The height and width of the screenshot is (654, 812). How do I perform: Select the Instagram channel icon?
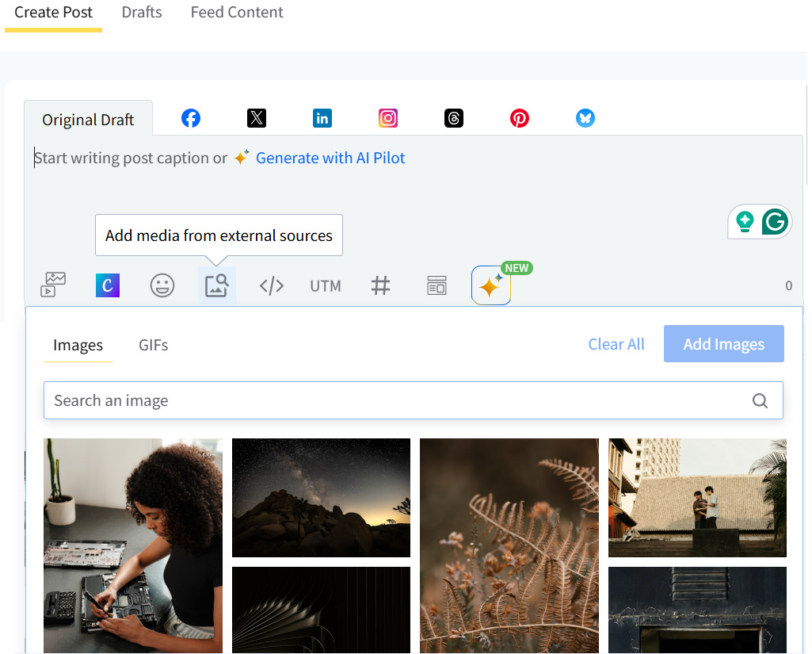[x=388, y=119]
